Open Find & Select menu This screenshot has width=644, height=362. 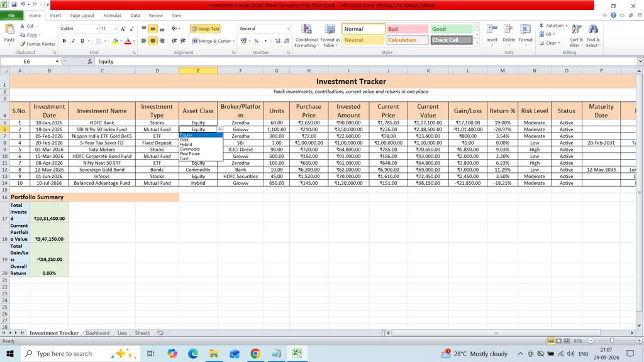pyautogui.click(x=593, y=36)
